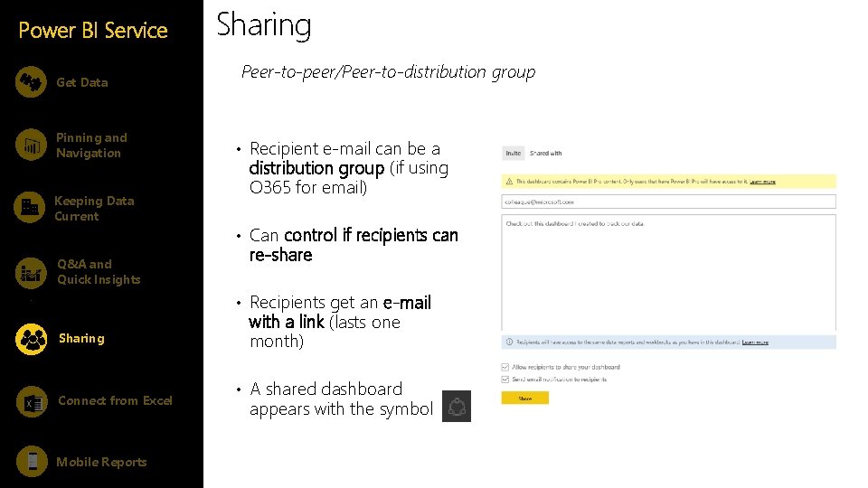Click the Mobile Reports phone icon
The height and width of the screenshot is (488, 868).
click(33, 461)
